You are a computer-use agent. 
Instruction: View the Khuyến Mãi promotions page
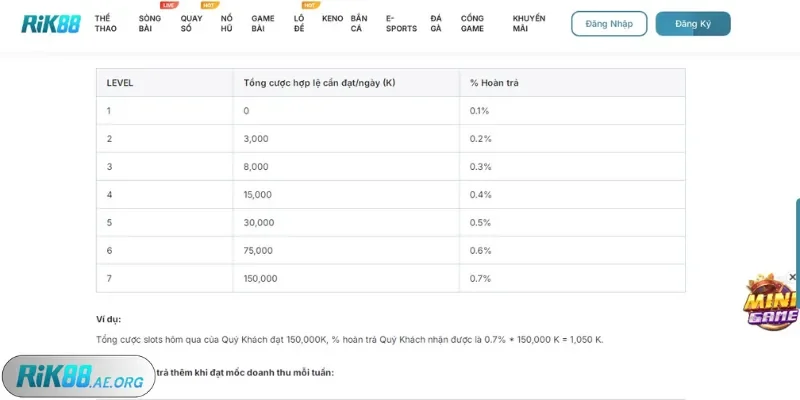pyautogui.click(x=529, y=24)
